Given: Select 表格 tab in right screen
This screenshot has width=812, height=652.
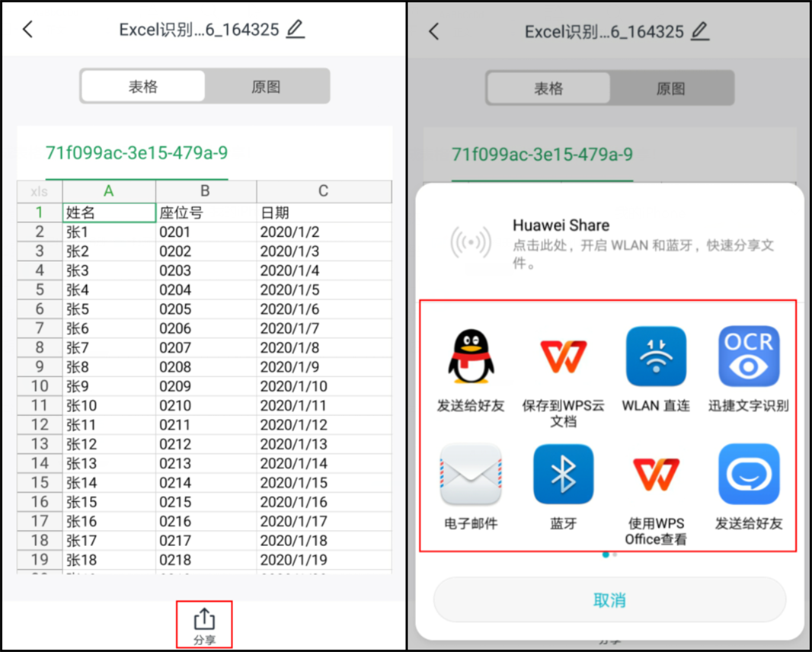Looking at the screenshot, I should [x=548, y=88].
